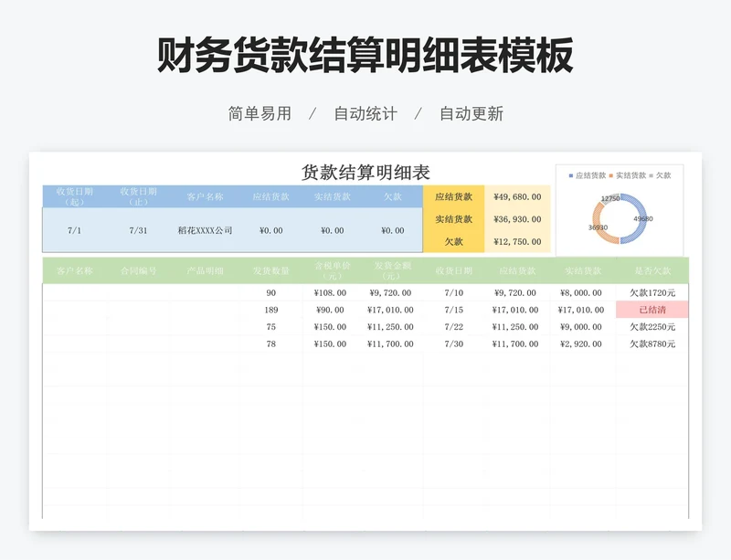The width and height of the screenshot is (731, 560).
Task: Click the quantity cell 90
Action: (x=270, y=293)
